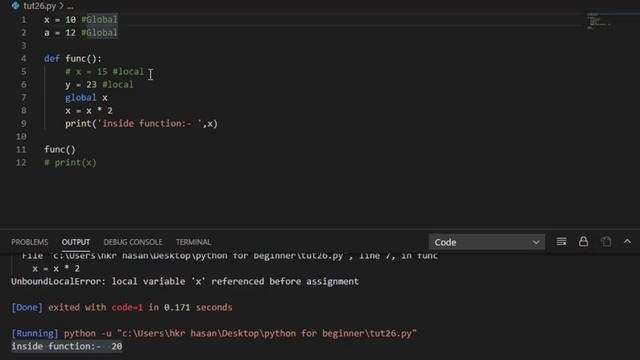Clear the output panel

[x=561, y=242]
